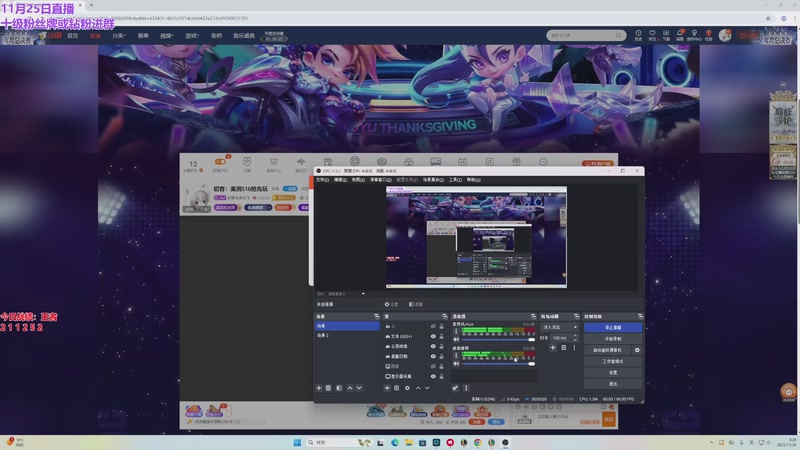The image size is (800, 450).
Task: Open source properties gear in Sources toolbar
Action: [x=407, y=388]
